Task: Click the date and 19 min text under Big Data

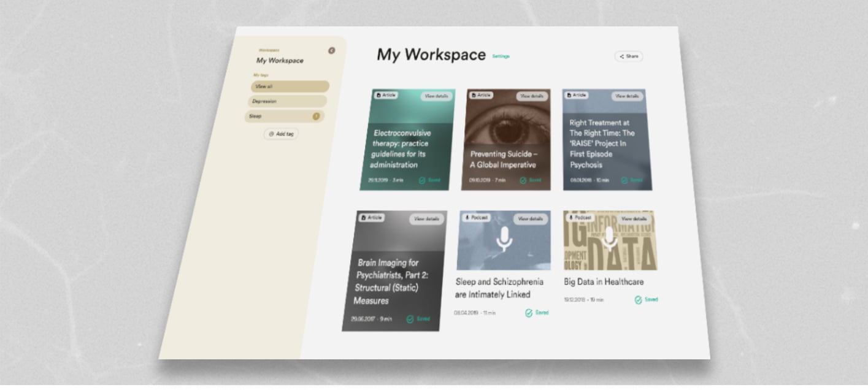Action: click(x=583, y=300)
